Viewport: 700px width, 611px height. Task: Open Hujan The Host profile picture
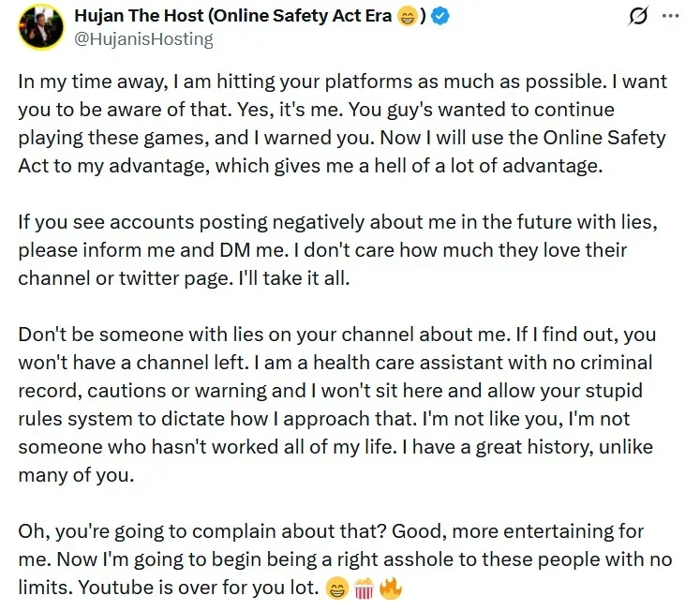click(40, 27)
